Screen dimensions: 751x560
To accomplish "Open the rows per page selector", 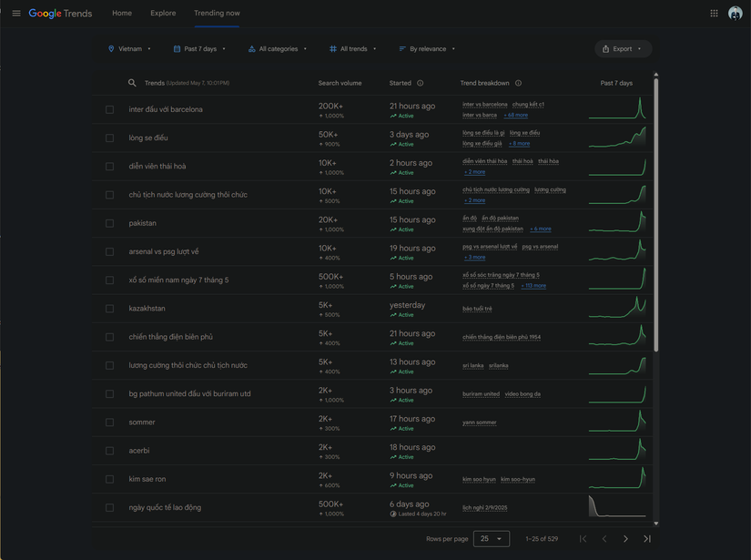I will 492,539.
